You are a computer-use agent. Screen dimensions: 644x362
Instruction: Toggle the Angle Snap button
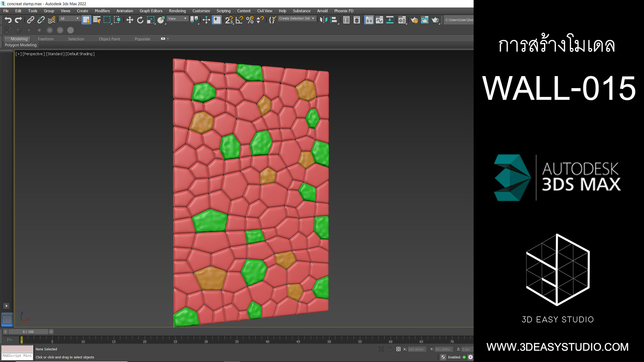[x=239, y=20]
